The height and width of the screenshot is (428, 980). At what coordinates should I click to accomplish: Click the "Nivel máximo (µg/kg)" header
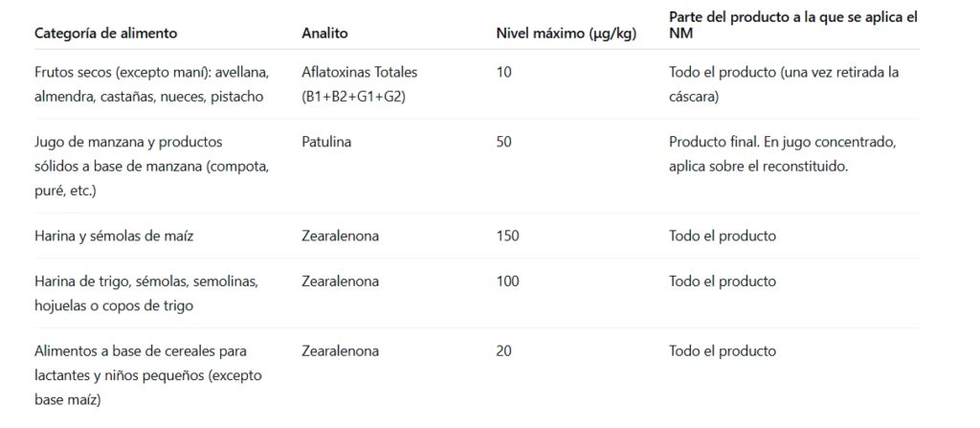[x=567, y=34]
